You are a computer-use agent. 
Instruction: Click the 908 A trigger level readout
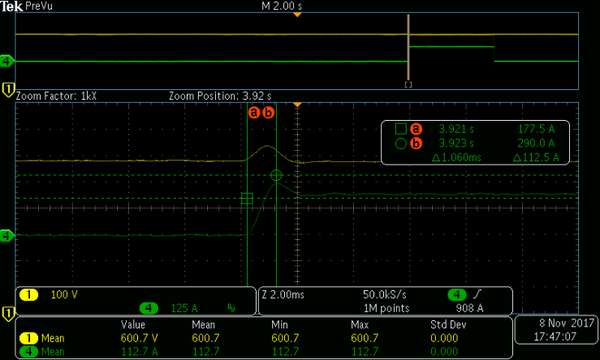(470, 308)
